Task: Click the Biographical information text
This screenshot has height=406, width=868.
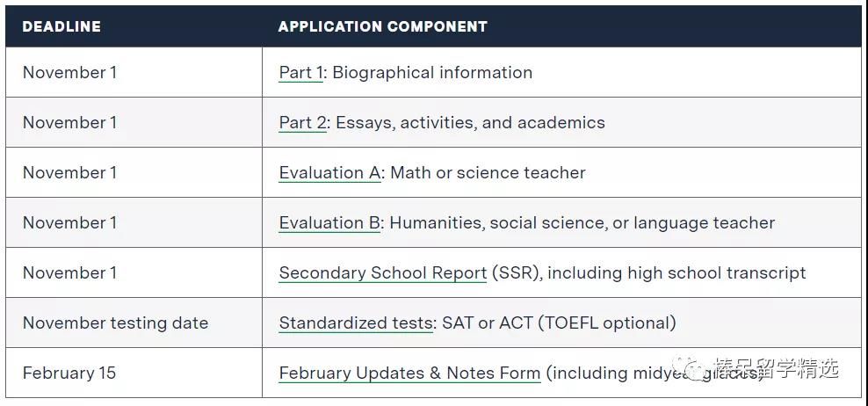Action: point(432,73)
